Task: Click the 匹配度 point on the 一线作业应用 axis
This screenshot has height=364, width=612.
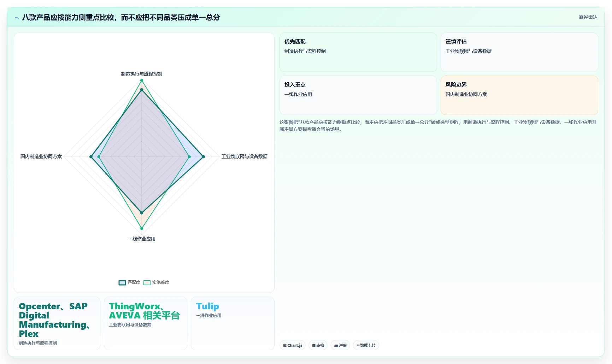Action: pos(142,213)
